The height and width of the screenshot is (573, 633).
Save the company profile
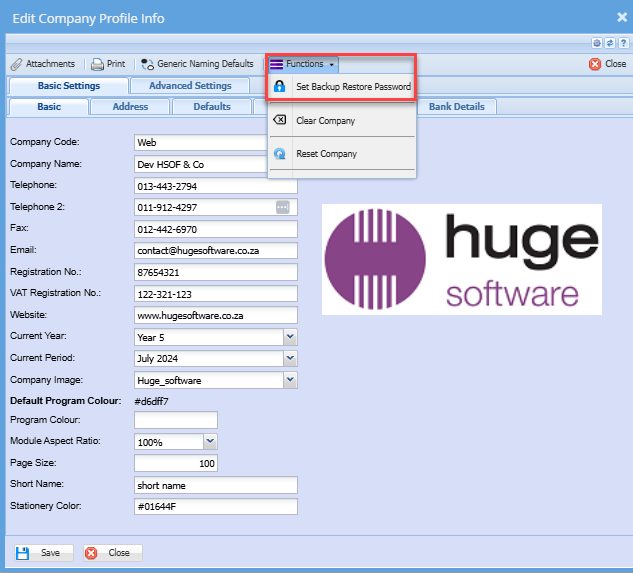point(44,553)
